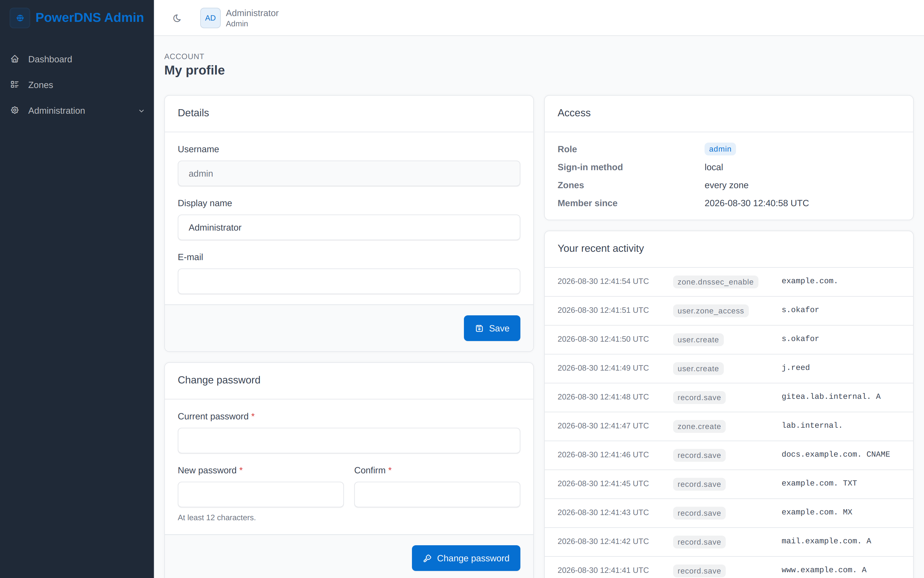
Task: Click the www.example.com. A record entry
Action: coord(824,570)
